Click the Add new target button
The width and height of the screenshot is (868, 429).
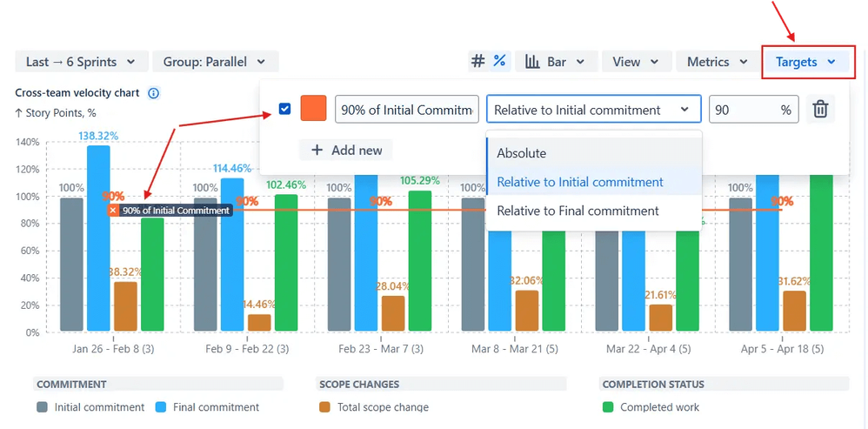click(346, 150)
